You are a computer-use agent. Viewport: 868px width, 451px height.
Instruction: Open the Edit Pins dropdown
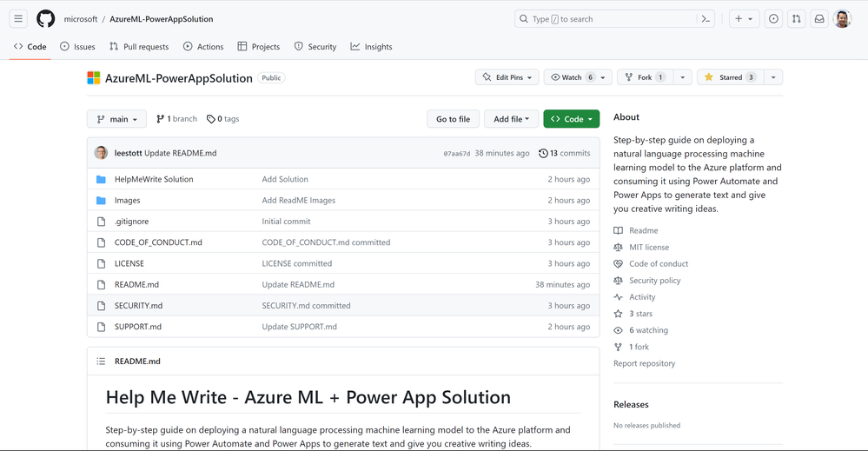507,77
